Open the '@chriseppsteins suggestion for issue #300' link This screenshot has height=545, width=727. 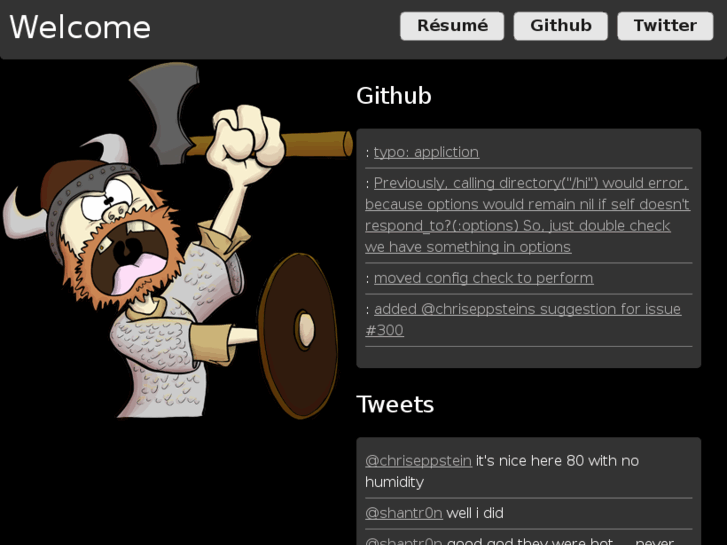pos(523,320)
